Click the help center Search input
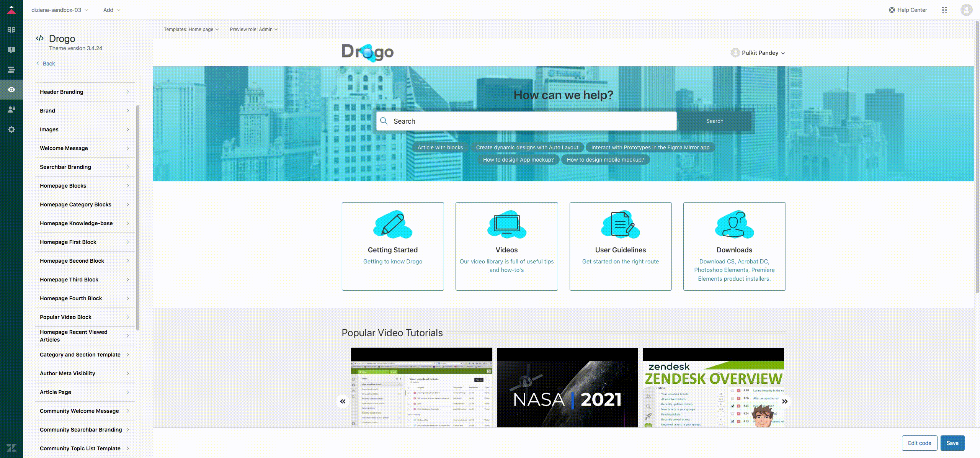Image resolution: width=980 pixels, height=458 pixels. click(526, 121)
